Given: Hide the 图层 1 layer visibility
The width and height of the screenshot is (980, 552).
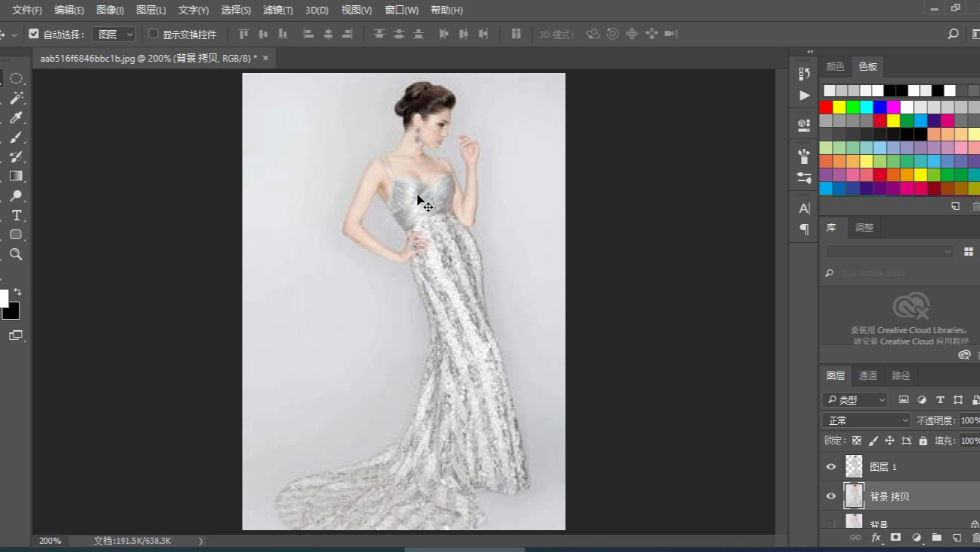Looking at the screenshot, I should [x=830, y=467].
